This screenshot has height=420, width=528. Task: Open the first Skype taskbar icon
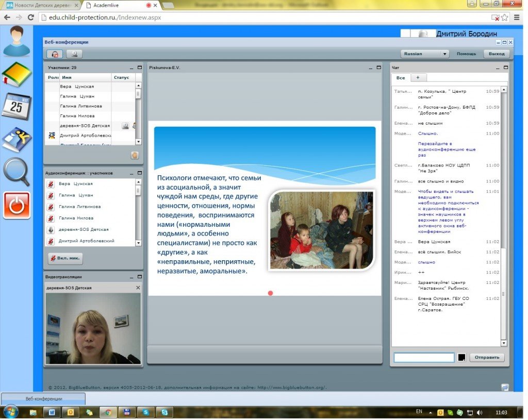pyautogui.click(x=145, y=412)
